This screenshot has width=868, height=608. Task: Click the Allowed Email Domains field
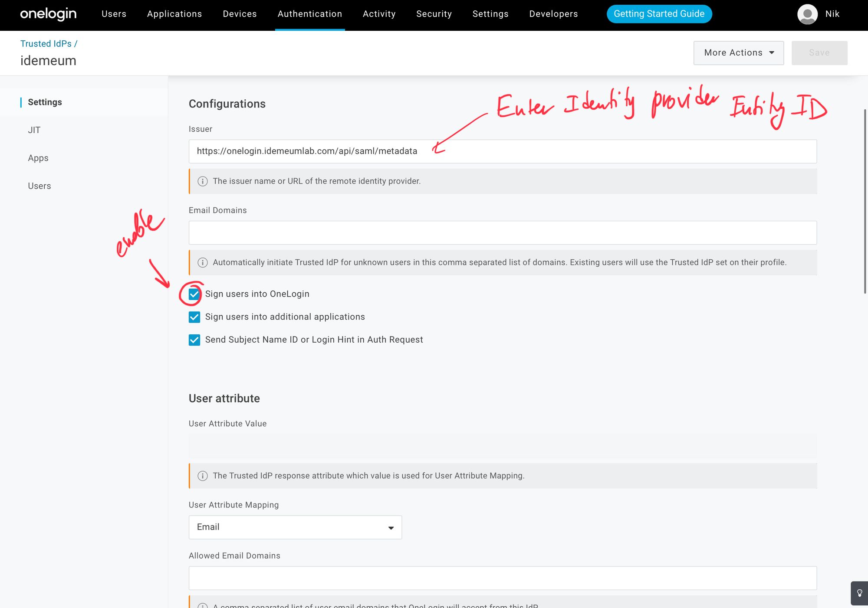(503, 578)
